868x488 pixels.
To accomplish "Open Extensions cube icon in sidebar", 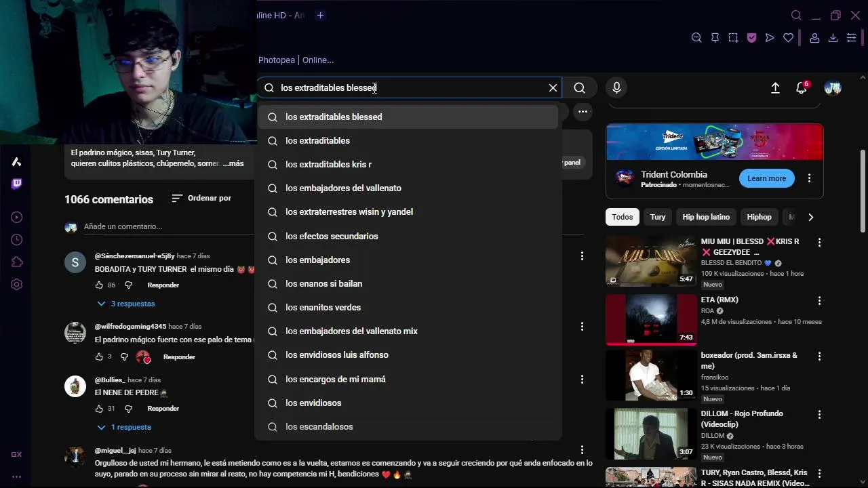I will (x=16, y=262).
